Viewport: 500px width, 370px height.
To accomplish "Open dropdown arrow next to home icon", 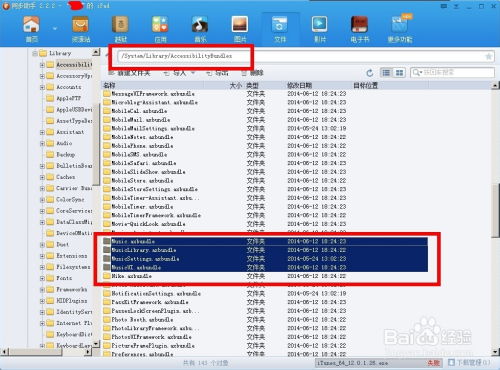I will pyautogui.click(x=55, y=29).
